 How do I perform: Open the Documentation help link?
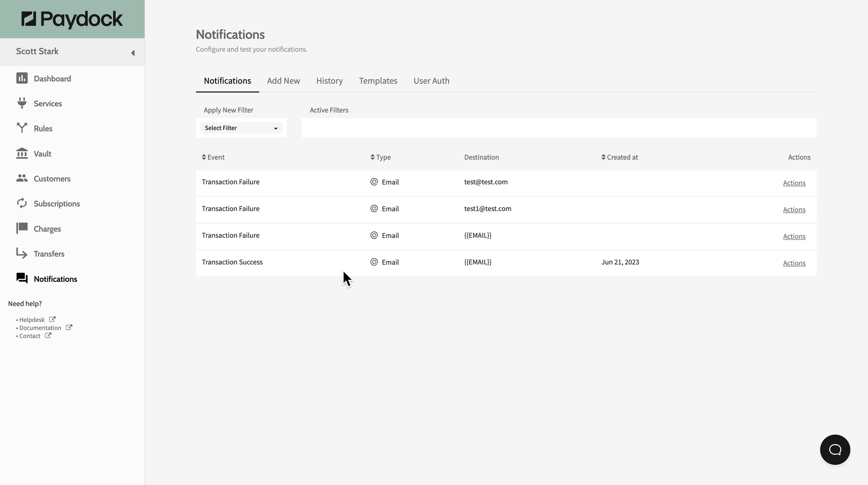pos(40,328)
